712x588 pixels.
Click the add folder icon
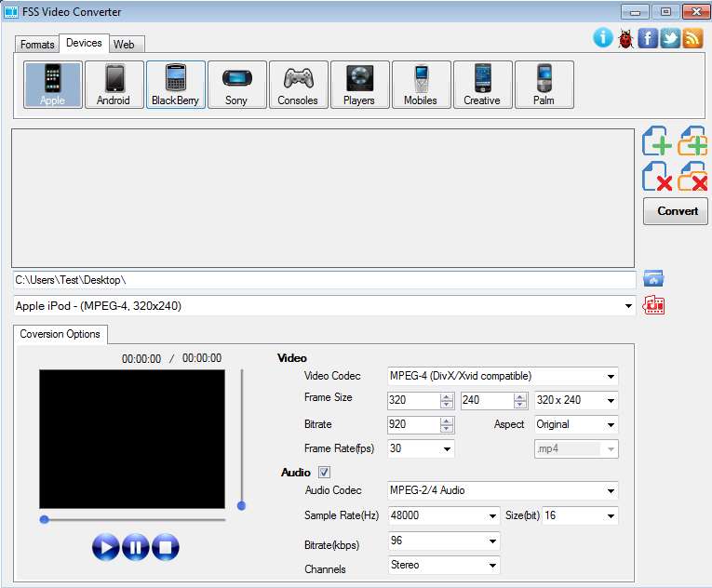click(692, 141)
